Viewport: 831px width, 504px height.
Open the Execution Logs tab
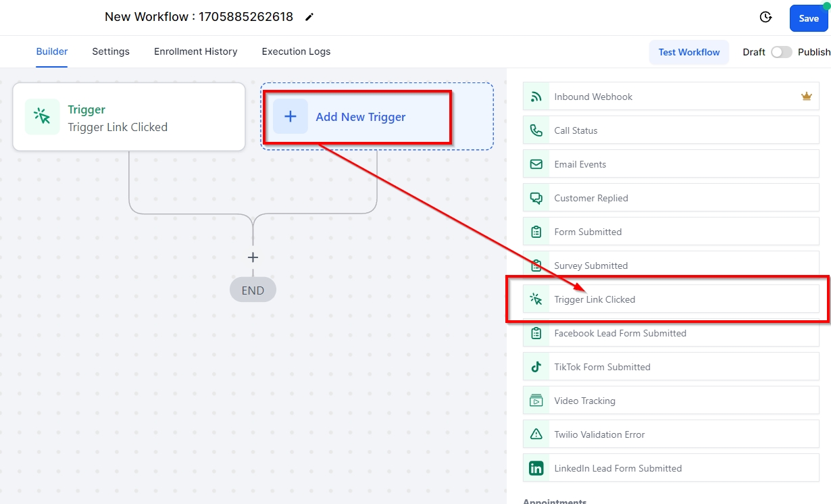(x=296, y=51)
